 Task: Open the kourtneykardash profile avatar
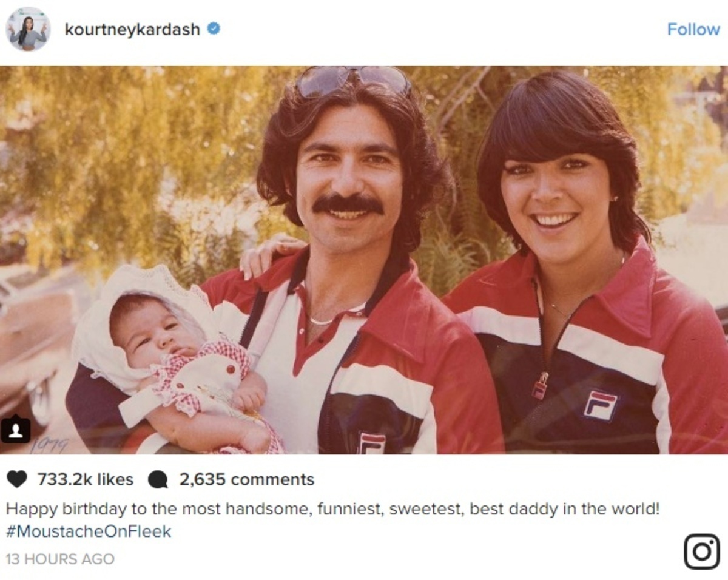click(x=28, y=29)
